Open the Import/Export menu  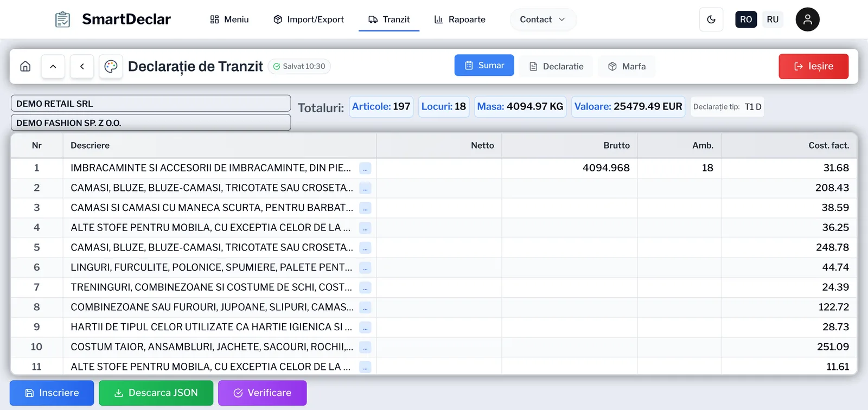point(309,20)
